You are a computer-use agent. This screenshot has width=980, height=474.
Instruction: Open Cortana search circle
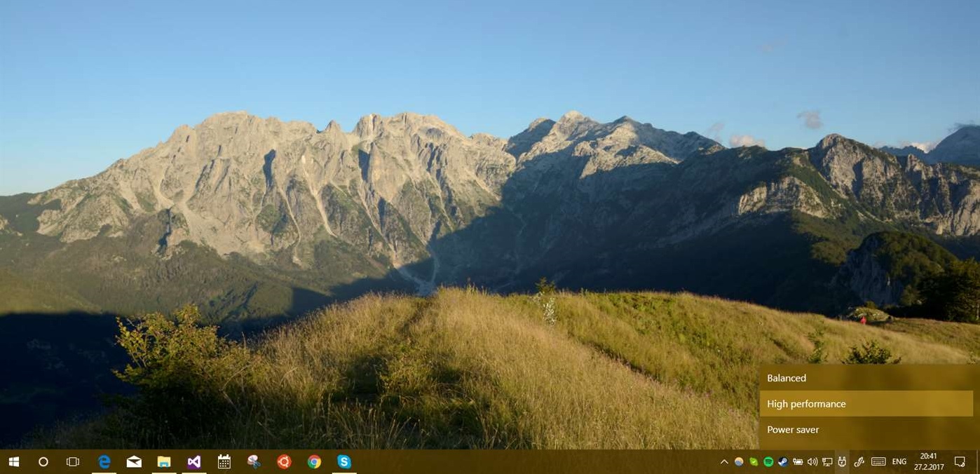click(43, 461)
